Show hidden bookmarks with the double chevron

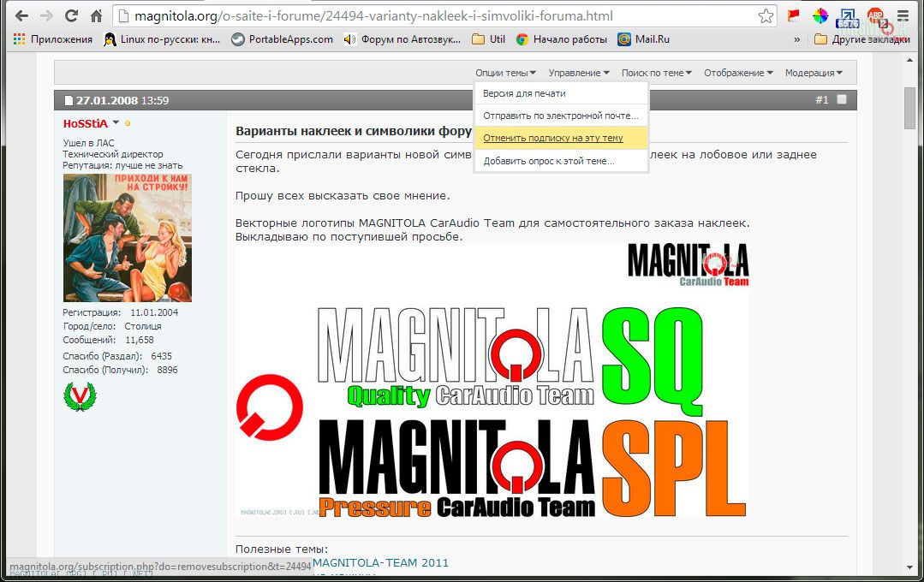tap(796, 39)
